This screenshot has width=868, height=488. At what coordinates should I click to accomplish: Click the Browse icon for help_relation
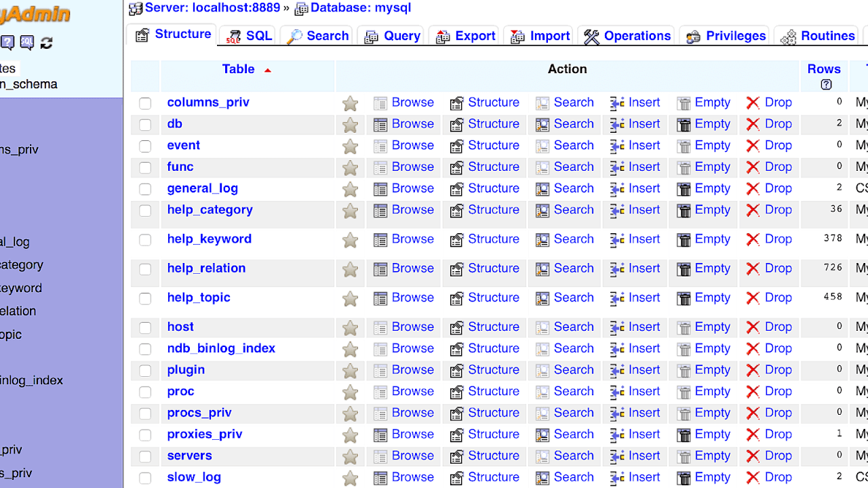point(380,269)
